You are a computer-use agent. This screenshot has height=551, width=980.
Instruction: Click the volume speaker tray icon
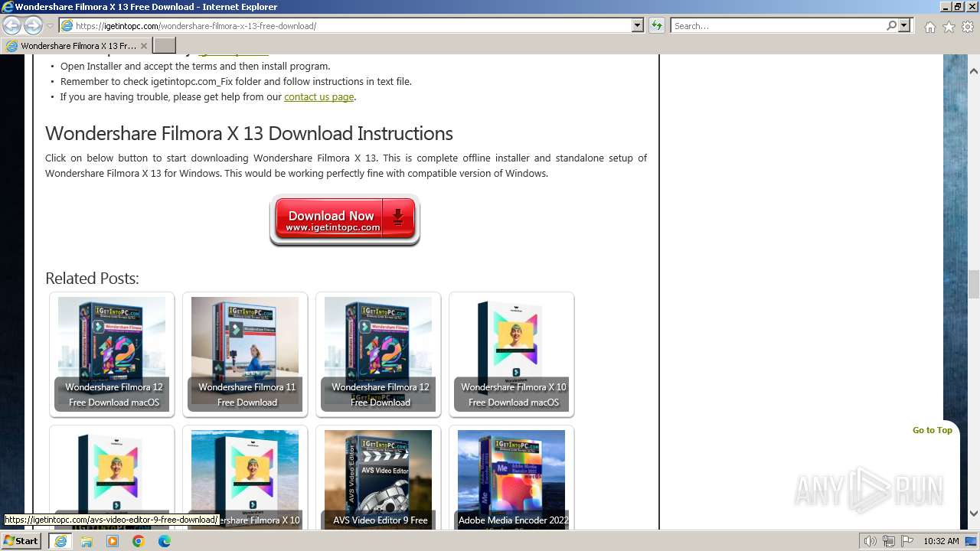tap(870, 541)
